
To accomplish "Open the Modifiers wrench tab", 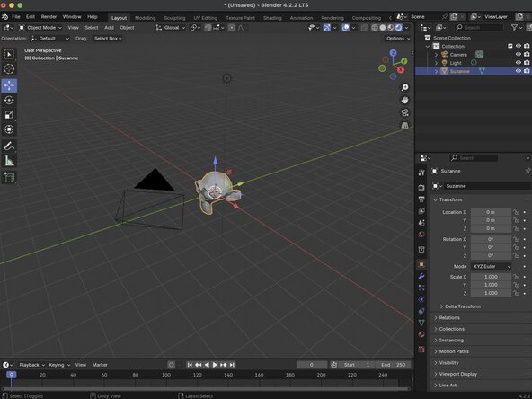I will coord(421,276).
